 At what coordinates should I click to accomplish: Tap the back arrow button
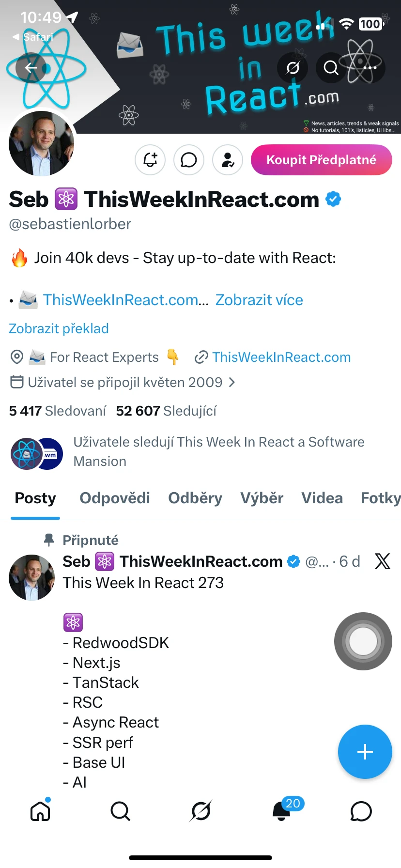31,68
